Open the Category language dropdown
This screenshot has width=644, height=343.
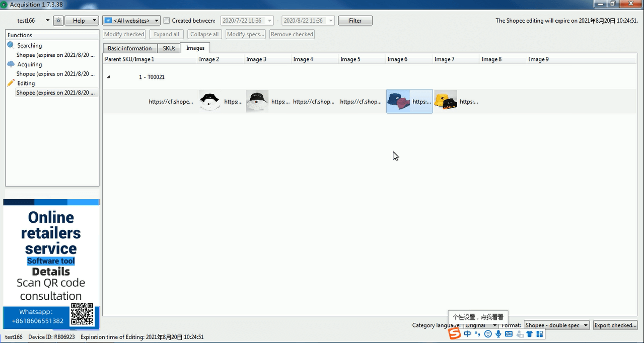pos(481,325)
